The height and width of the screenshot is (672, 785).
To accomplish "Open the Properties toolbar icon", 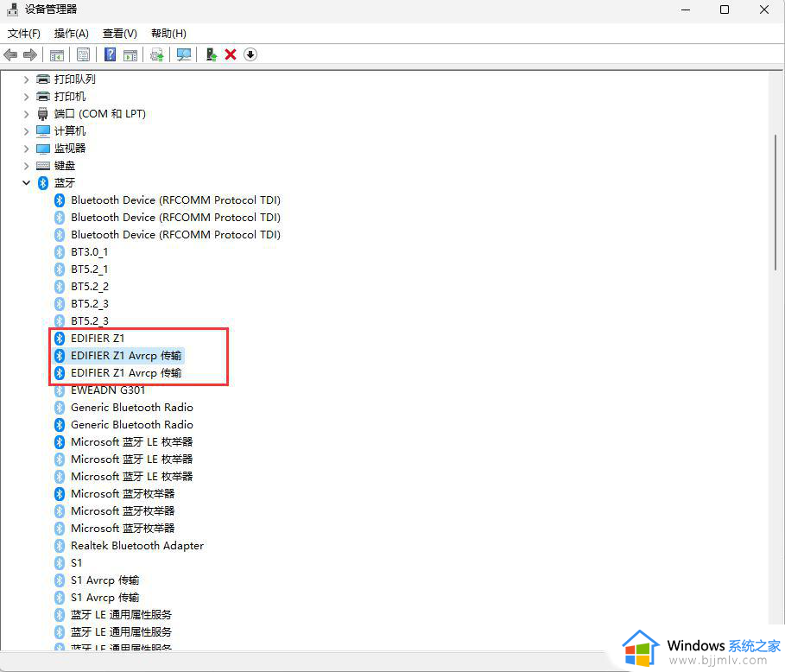I will (x=83, y=54).
